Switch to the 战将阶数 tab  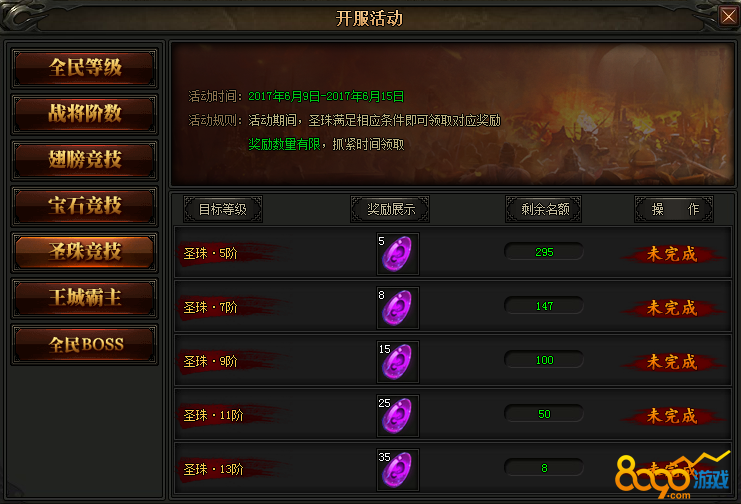click(x=85, y=114)
